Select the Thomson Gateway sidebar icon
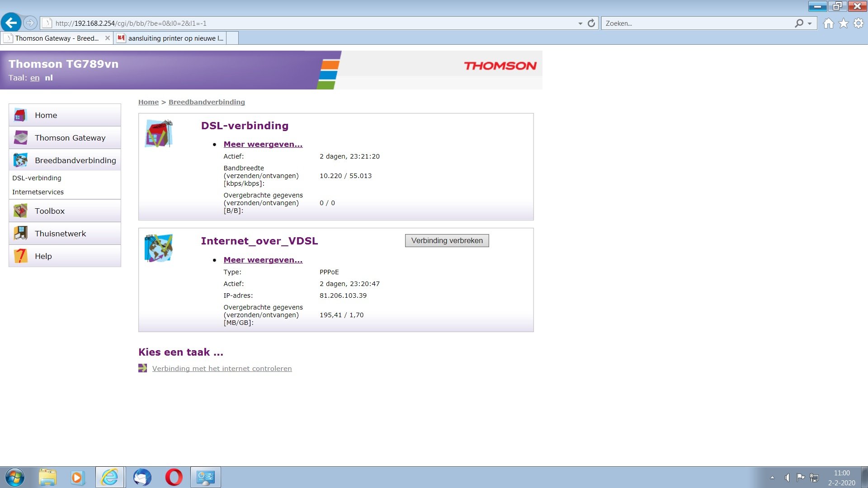The image size is (868, 488). click(20, 137)
